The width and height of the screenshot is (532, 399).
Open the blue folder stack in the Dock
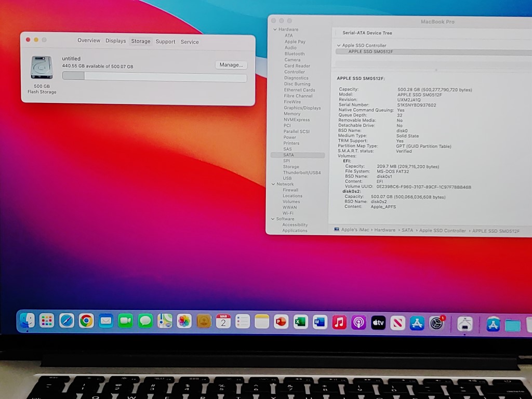(x=513, y=325)
